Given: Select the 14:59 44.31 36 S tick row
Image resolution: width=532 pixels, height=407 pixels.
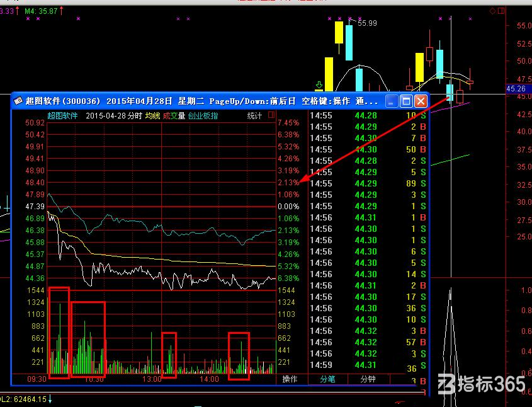Looking at the screenshot, I should click(368, 365).
